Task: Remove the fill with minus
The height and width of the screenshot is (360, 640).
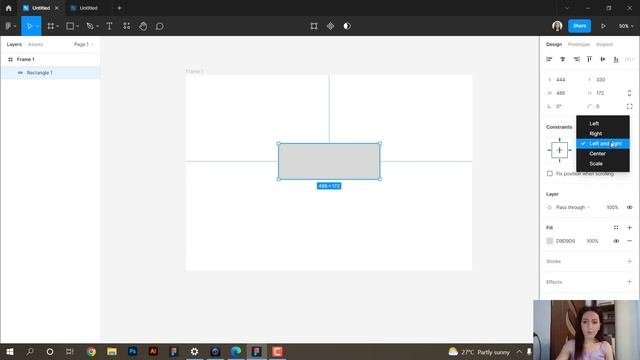Action: [x=629, y=241]
